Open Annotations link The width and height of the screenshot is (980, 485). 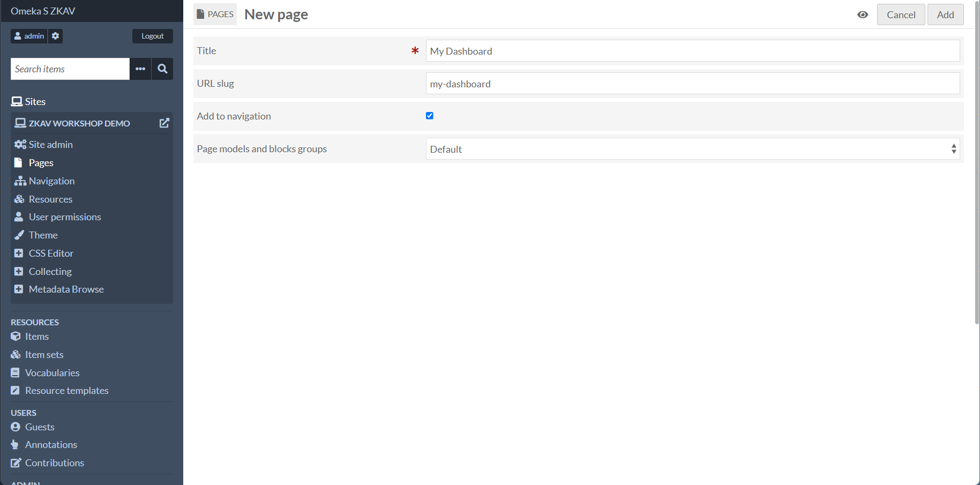(x=44, y=444)
